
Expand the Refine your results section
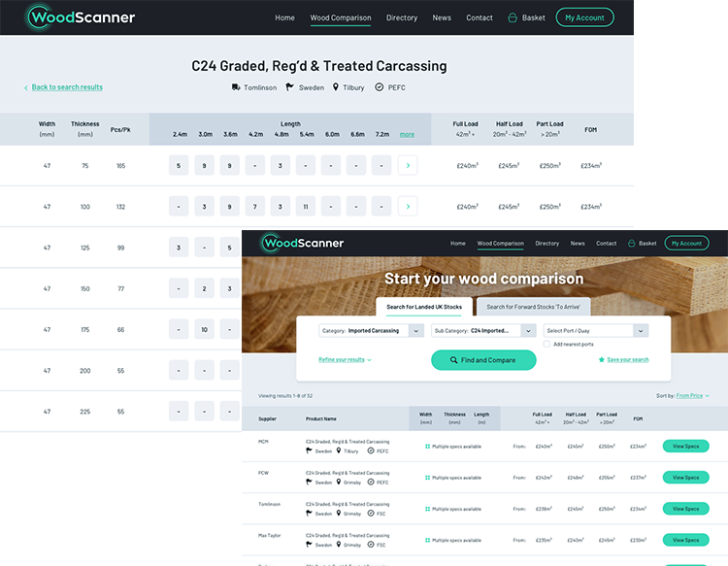pos(345,359)
